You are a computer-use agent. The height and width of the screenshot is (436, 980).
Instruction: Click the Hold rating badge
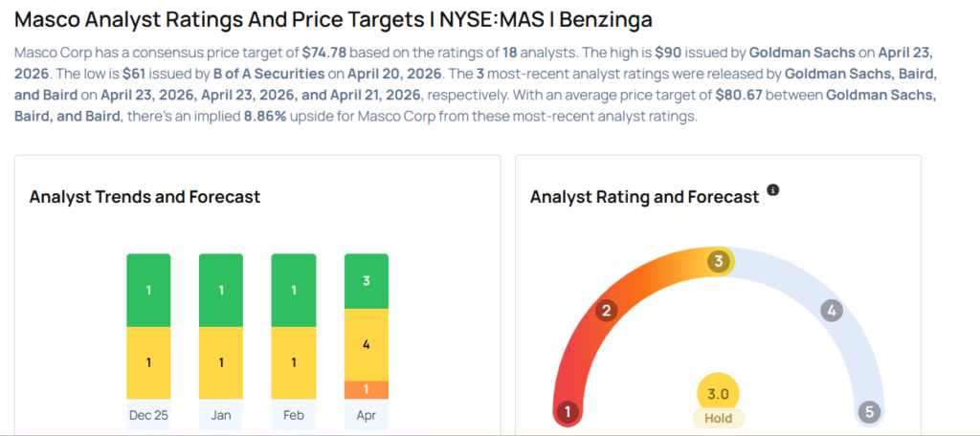(719, 418)
